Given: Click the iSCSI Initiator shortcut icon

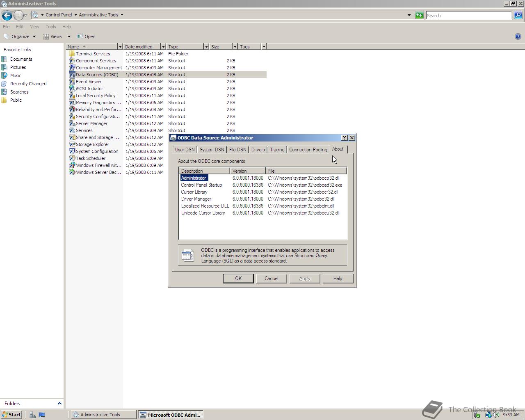Looking at the screenshot, I should (72, 89).
